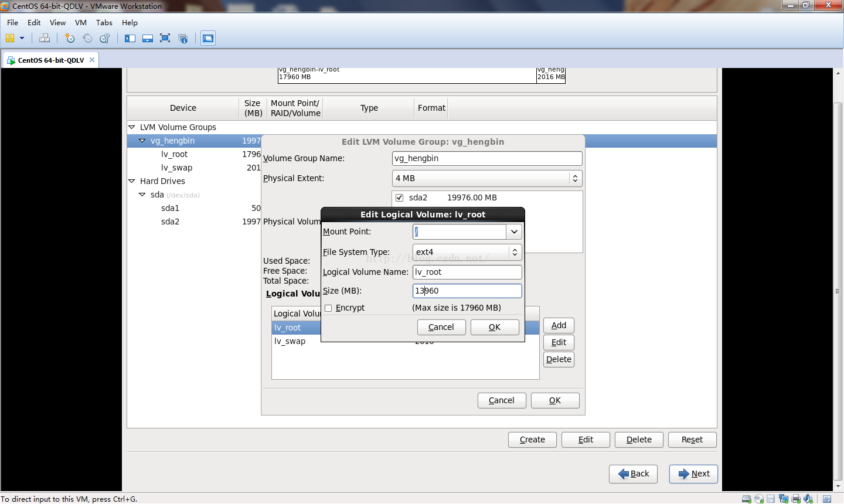Click the console view toolbar icon

(x=208, y=38)
